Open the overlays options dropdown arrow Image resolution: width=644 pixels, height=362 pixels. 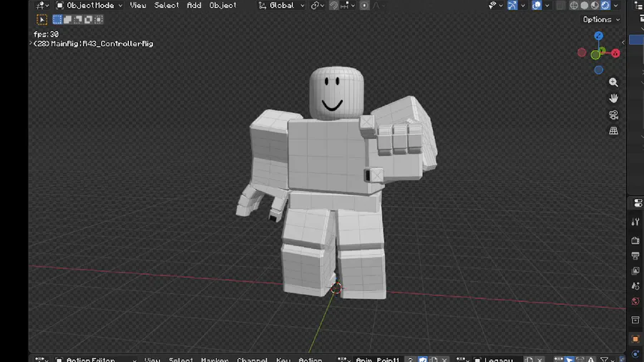click(x=547, y=5)
